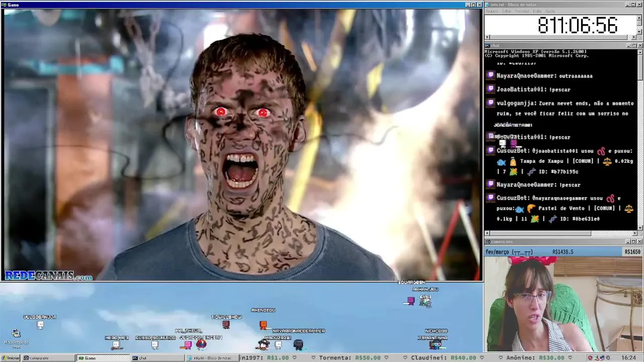Click the heart icon before Claudinei donation
This screenshot has width=644, height=362.
(x=406, y=358)
